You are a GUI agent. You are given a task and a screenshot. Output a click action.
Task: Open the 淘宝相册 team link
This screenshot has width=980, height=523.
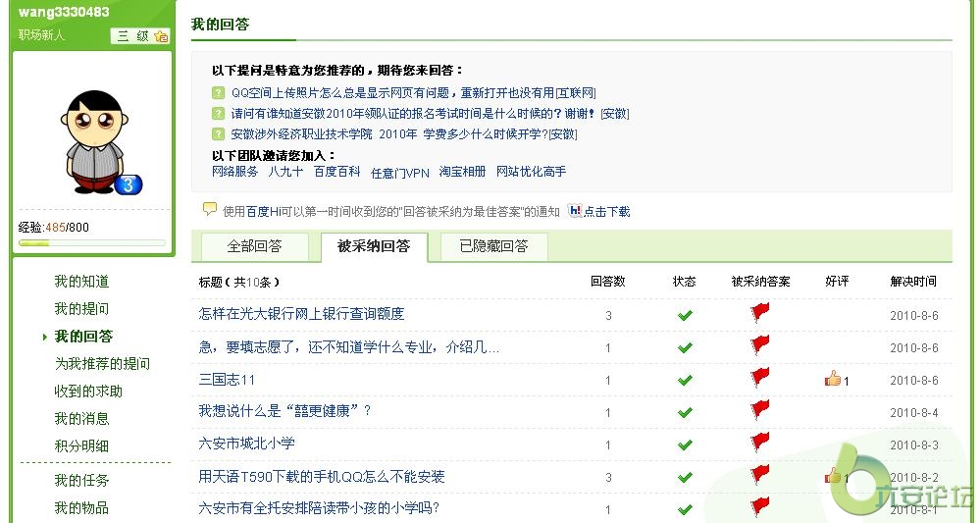tap(462, 171)
